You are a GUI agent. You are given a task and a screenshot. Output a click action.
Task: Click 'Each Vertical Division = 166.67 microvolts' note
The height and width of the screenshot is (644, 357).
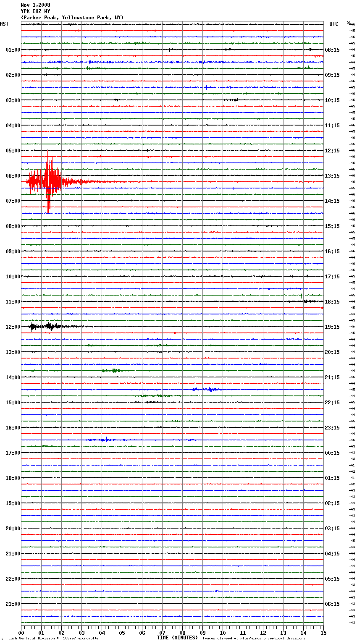pyautogui.click(x=53, y=638)
